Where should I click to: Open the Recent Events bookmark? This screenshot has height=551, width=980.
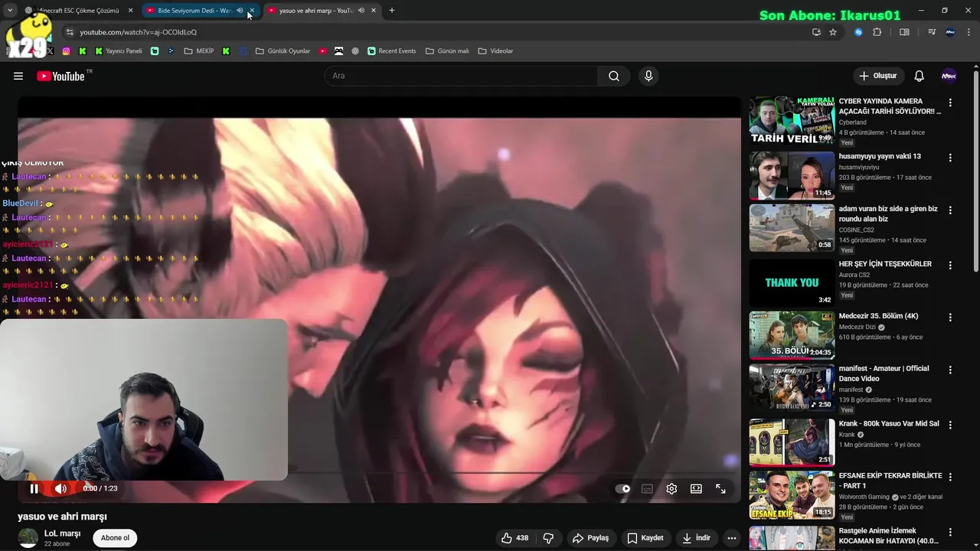coord(391,51)
